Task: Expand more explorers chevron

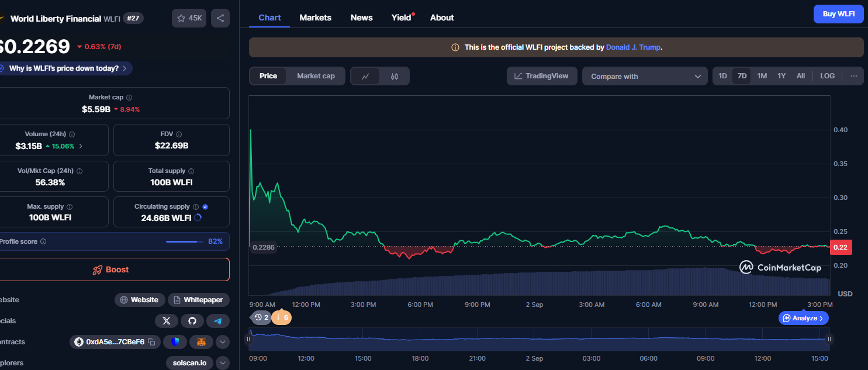Action: click(x=223, y=363)
